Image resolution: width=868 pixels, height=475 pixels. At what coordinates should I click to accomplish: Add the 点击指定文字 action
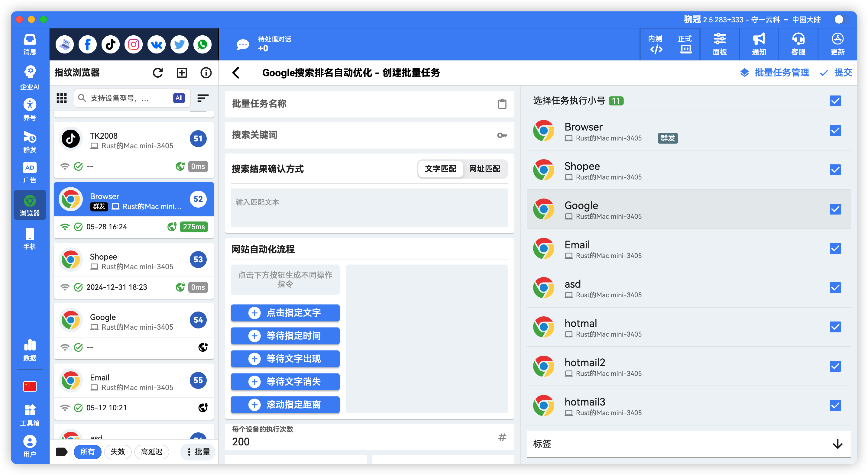coord(285,313)
